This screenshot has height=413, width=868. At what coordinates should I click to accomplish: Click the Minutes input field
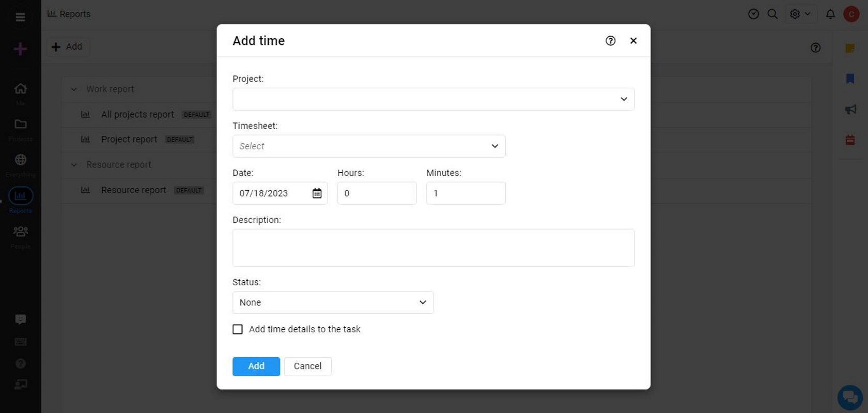[466, 193]
